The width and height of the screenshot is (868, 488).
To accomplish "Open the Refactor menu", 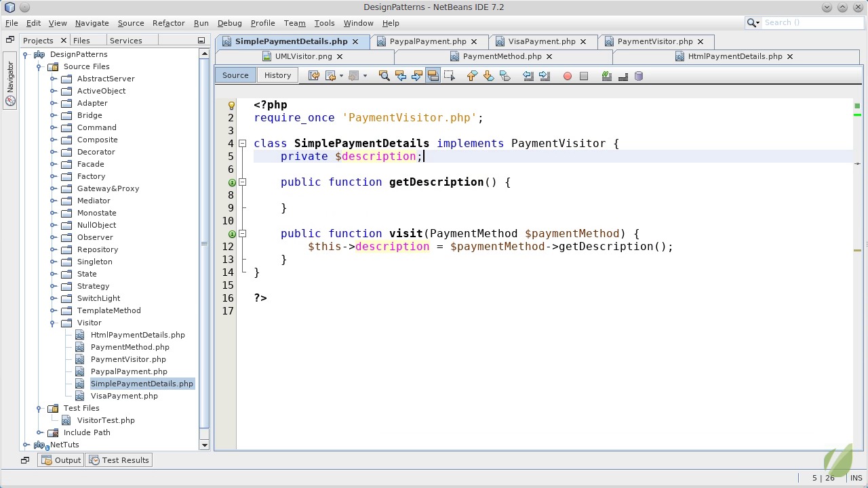I will (168, 23).
